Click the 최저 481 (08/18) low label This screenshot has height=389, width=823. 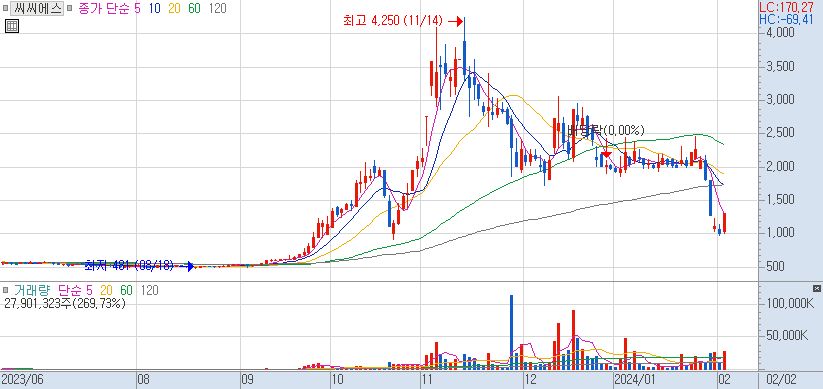pyautogui.click(x=129, y=266)
